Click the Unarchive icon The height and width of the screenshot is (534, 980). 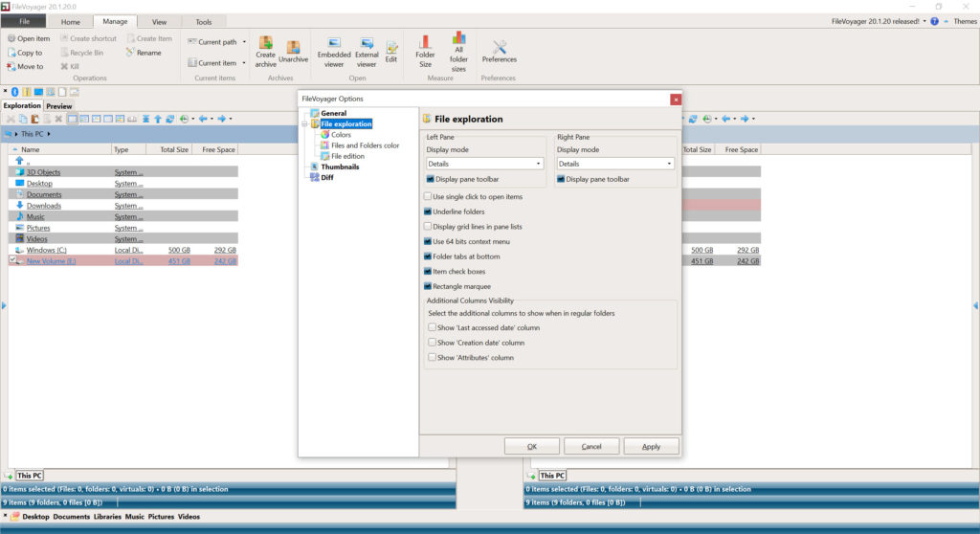(293, 48)
